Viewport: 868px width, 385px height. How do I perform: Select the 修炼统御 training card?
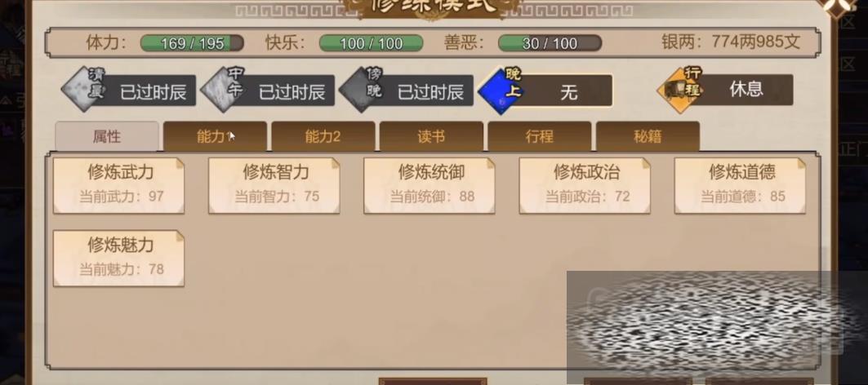coord(430,185)
